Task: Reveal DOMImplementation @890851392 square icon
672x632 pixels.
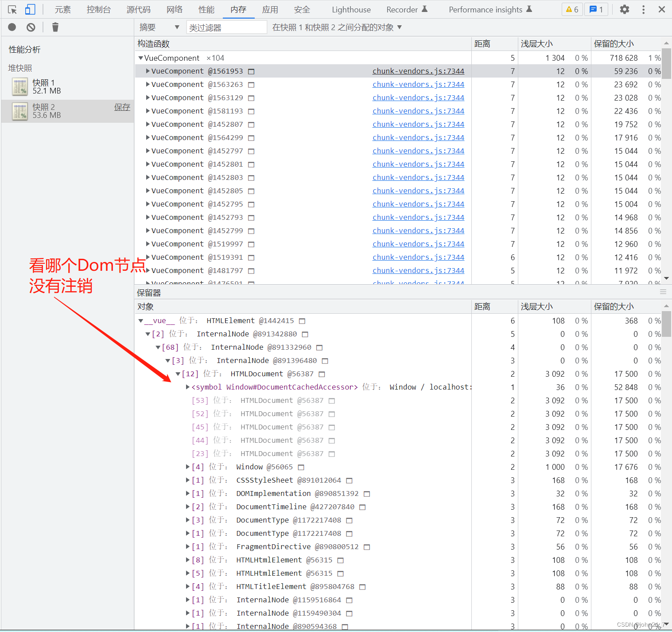Action: pos(367,494)
